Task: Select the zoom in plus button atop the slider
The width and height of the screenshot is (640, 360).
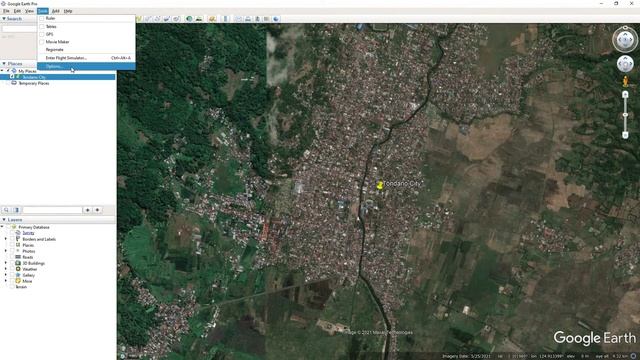Action: 625,95
